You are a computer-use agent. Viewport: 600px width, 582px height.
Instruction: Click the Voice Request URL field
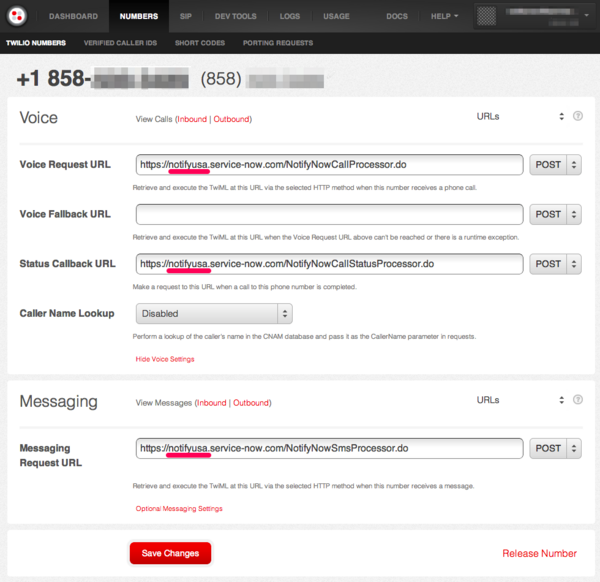click(329, 165)
